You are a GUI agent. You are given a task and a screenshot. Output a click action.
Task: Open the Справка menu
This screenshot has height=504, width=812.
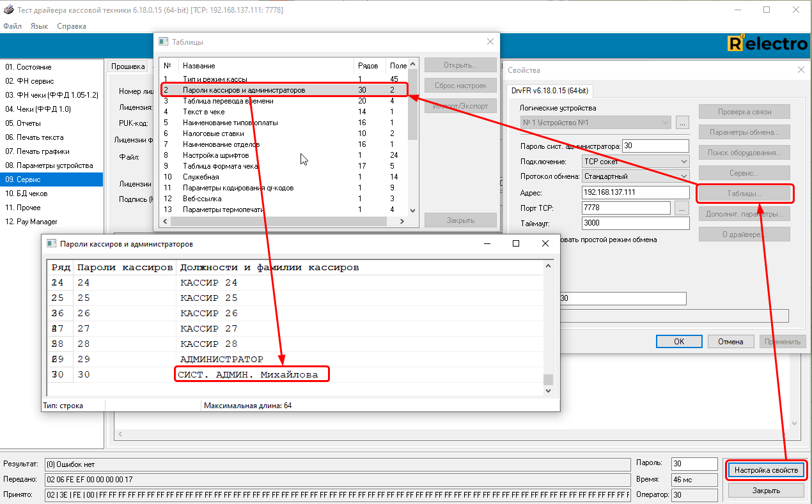(72, 26)
